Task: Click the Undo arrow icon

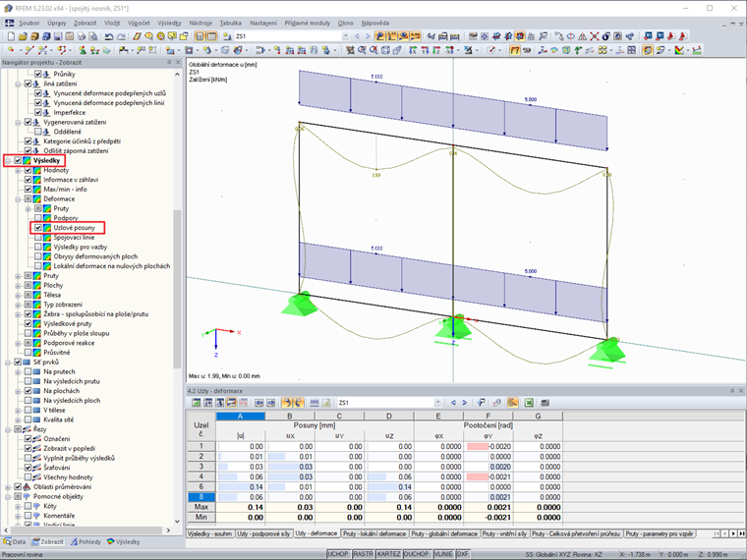Action: click(109, 36)
